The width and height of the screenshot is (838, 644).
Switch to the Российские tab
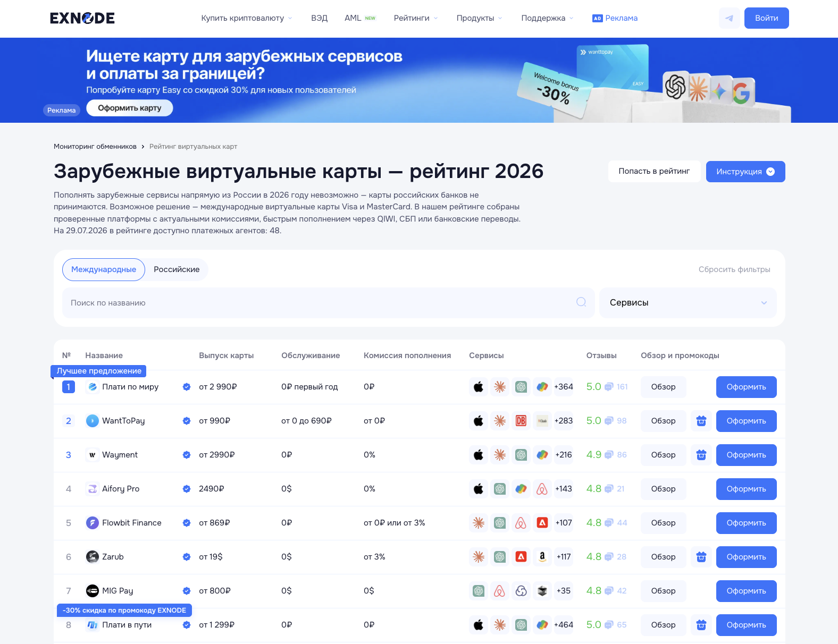tap(177, 269)
